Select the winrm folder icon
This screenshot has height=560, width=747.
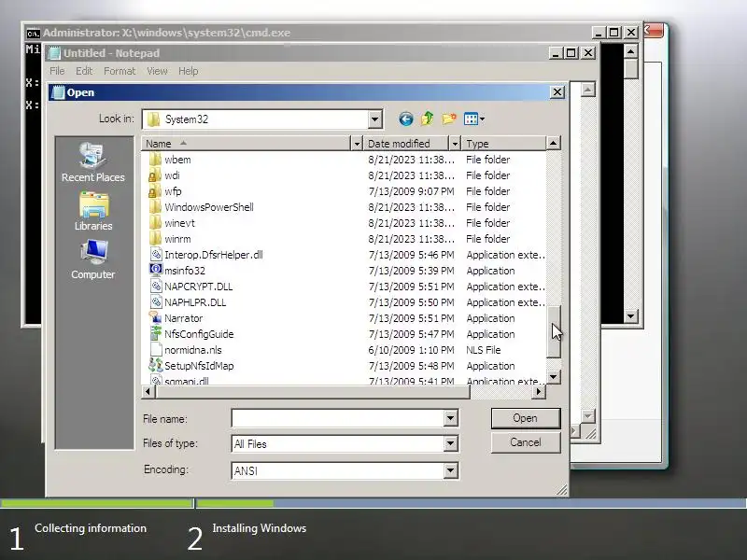[155, 239]
